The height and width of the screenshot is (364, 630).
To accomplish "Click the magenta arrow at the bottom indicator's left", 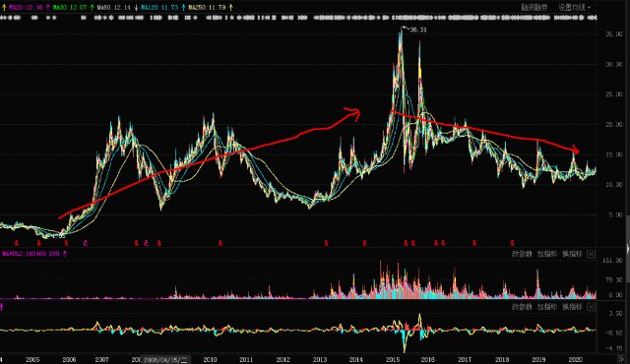I will click(2, 307).
